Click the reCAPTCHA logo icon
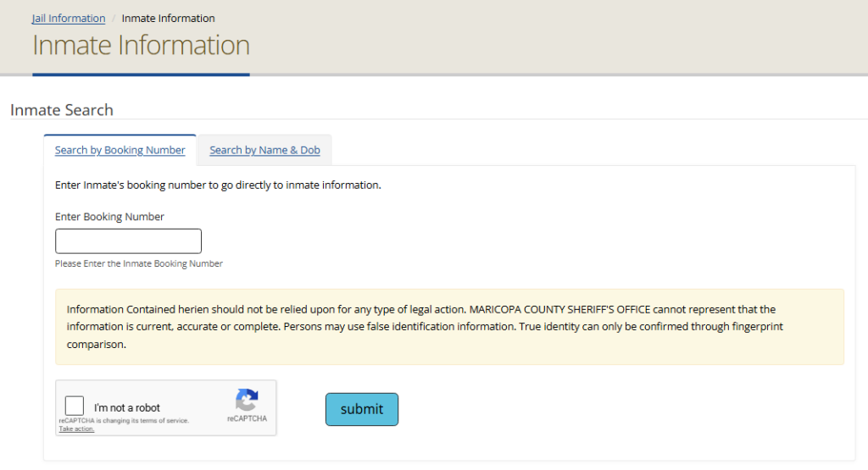 point(247,400)
